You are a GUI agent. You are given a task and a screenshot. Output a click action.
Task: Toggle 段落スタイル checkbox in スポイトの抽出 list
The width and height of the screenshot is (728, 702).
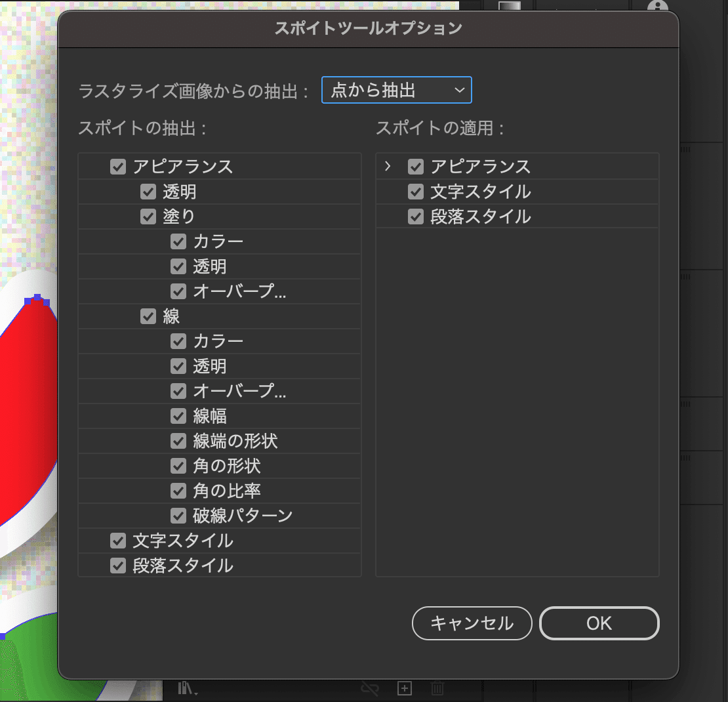click(x=118, y=566)
